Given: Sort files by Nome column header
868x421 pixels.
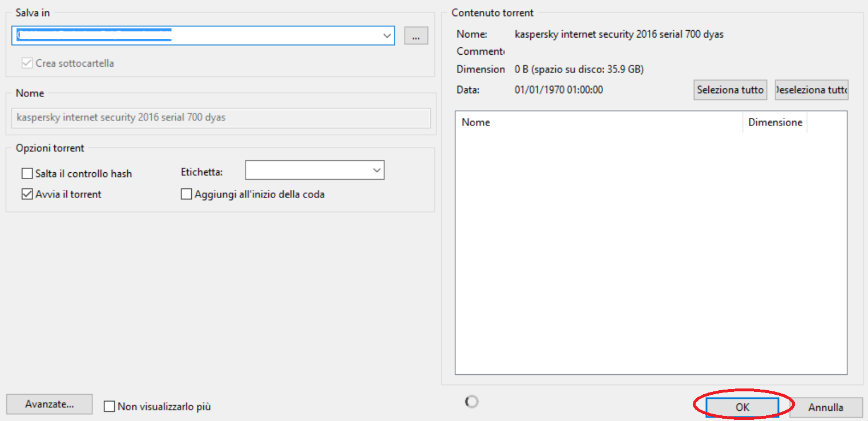Looking at the screenshot, I should [599, 122].
